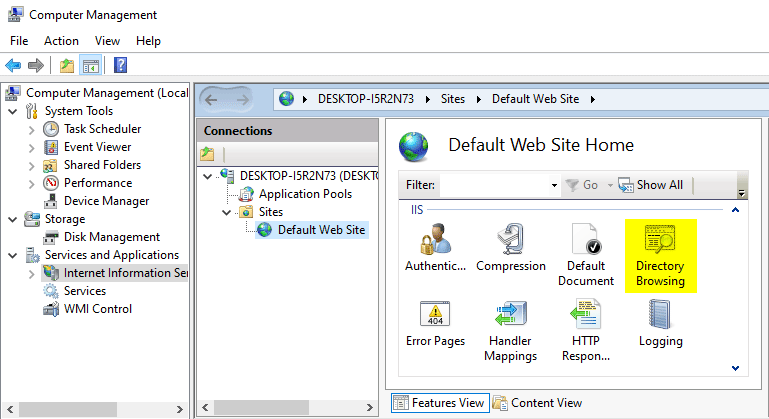The height and width of the screenshot is (419, 769).
Task: Collapse the DESKTOP-I5R2N73 server node
Action: [x=207, y=176]
